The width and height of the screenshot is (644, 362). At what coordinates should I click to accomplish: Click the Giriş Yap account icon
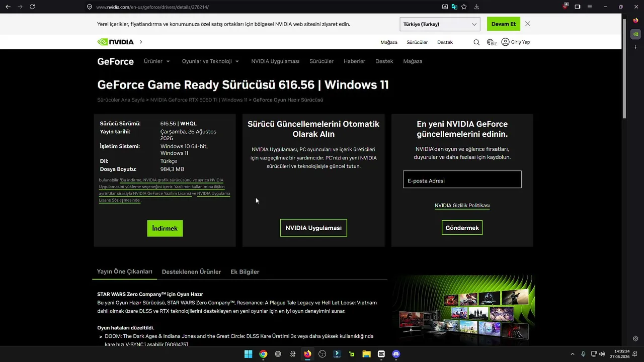tap(505, 42)
